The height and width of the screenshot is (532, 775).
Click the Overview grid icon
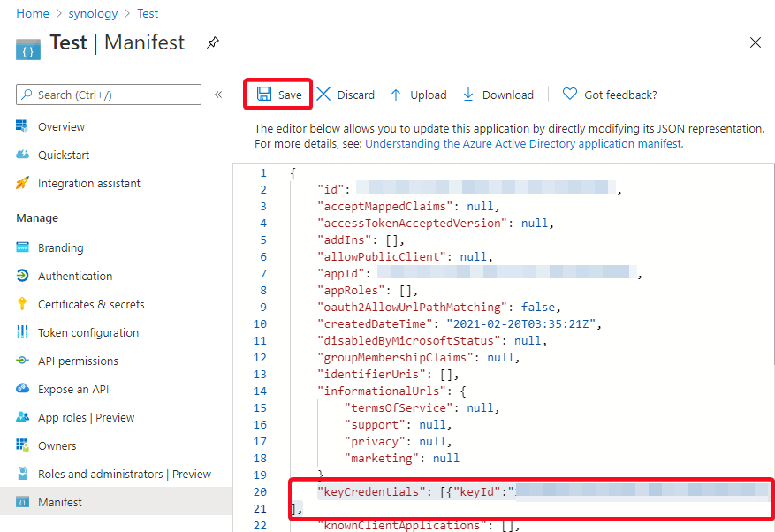click(x=22, y=126)
